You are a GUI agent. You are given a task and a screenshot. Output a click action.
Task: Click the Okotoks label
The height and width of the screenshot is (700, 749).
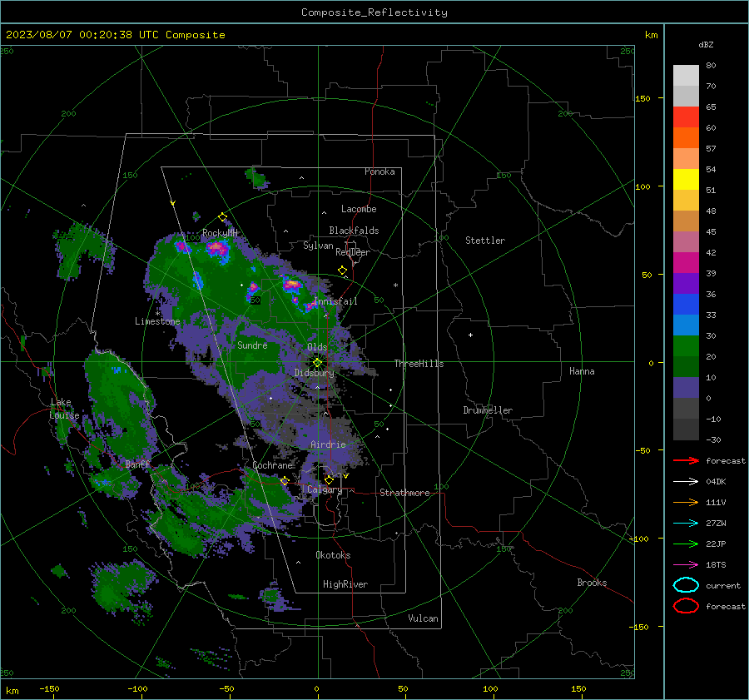333,554
